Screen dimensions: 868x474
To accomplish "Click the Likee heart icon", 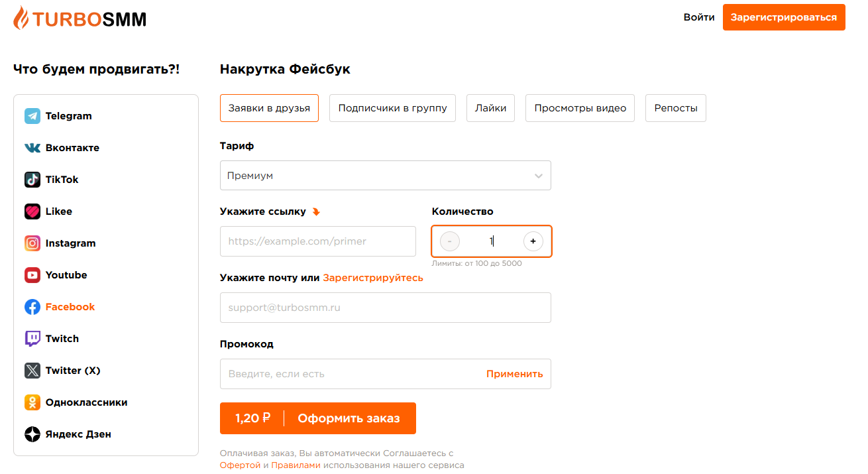I will coord(32,211).
